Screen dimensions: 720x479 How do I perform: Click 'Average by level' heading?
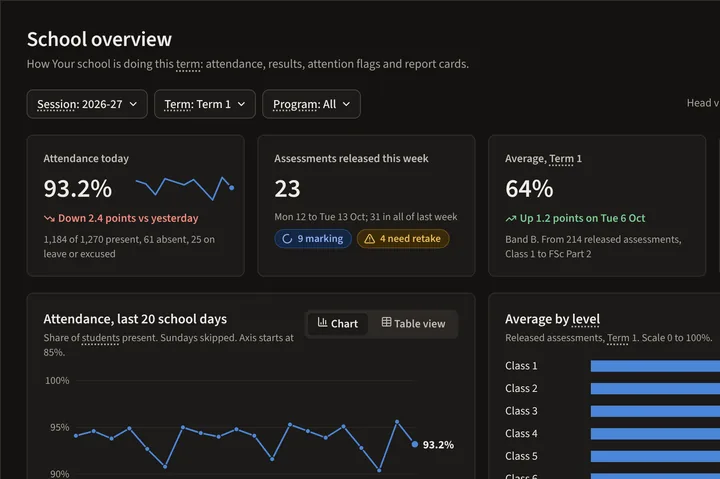[x=552, y=319]
